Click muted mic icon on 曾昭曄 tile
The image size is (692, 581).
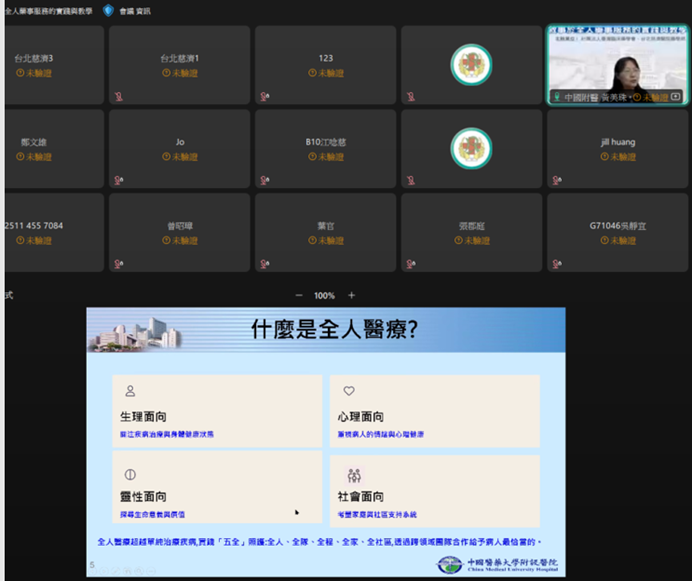click(x=120, y=264)
